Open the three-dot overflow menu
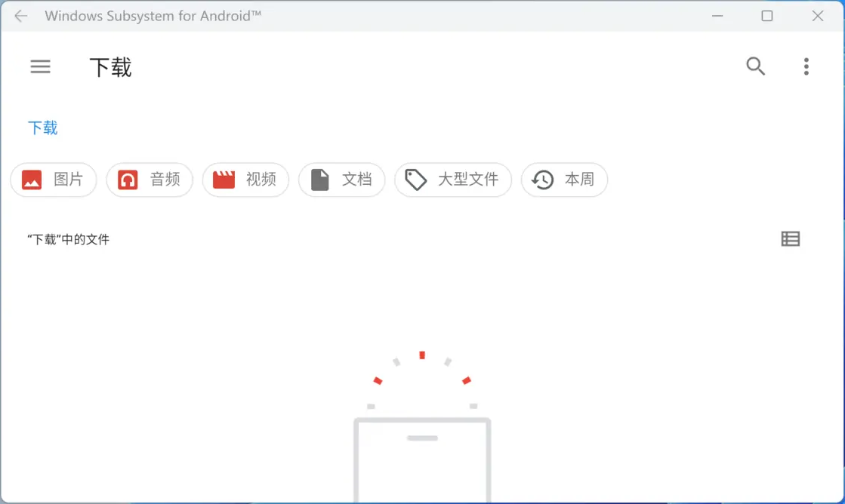 [x=806, y=66]
